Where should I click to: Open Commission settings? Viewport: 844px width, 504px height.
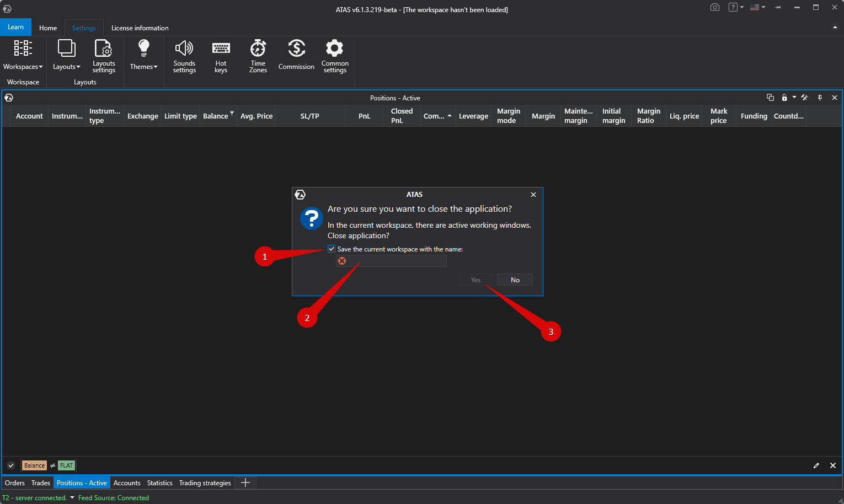tap(296, 55)
